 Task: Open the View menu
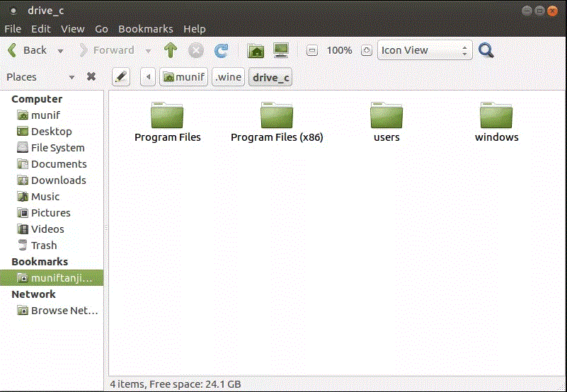tap(73, 29)
